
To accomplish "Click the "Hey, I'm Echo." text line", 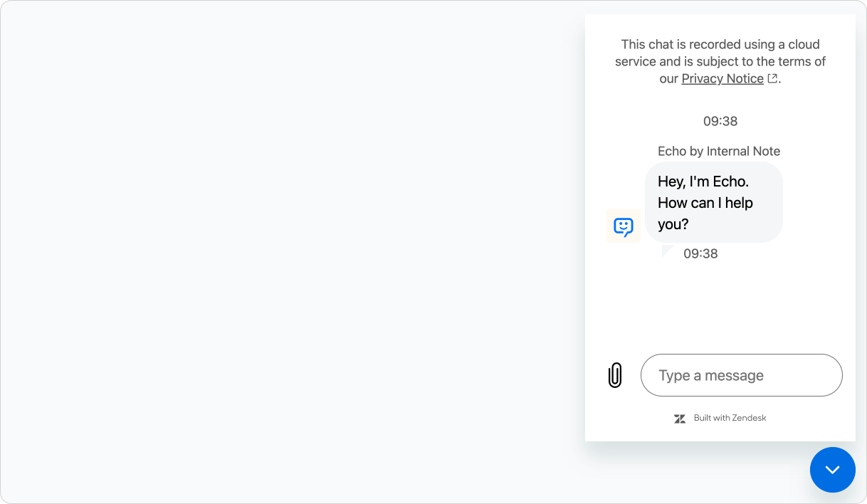I will coord(703,182).
